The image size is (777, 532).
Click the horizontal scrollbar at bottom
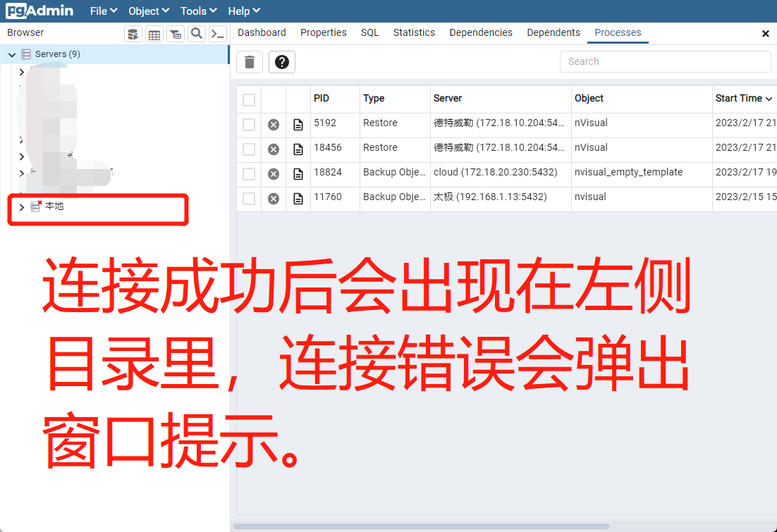[421, 526]
